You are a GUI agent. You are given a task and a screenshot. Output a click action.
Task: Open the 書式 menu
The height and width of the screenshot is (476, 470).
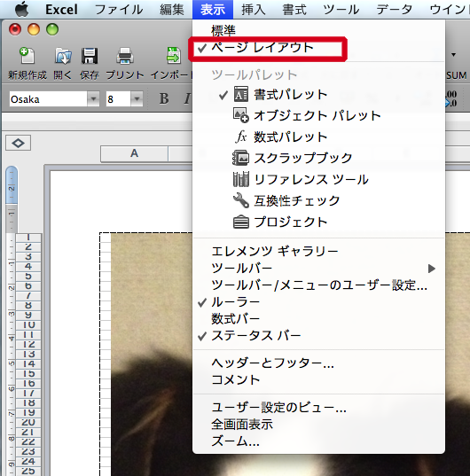[x=294, y=10]
